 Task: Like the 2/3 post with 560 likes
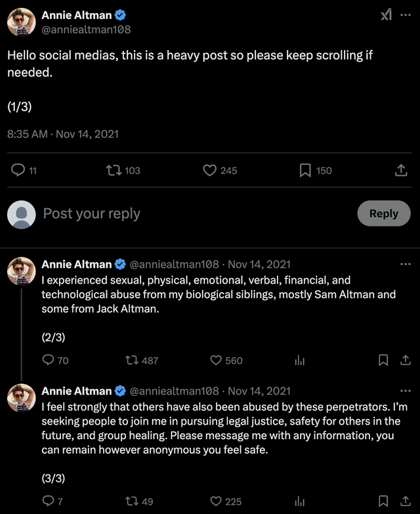[216, 360]
